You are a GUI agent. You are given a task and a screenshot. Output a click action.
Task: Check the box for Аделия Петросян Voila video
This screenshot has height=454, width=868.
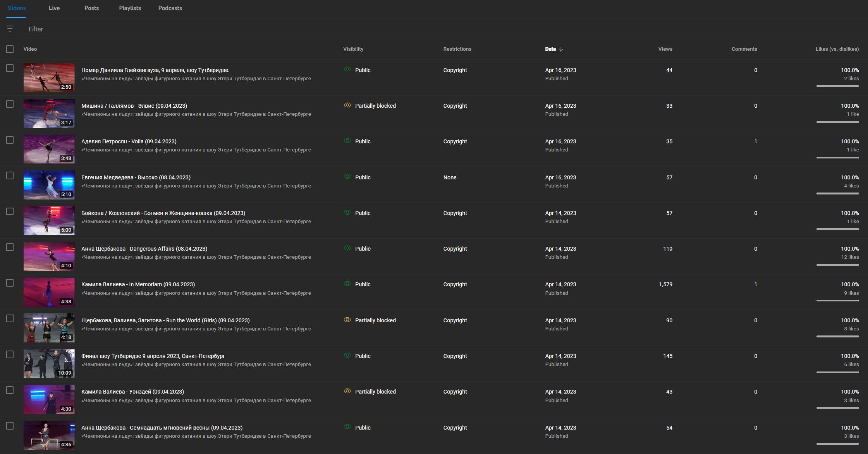pyautogui.click(x=10, y=140)
